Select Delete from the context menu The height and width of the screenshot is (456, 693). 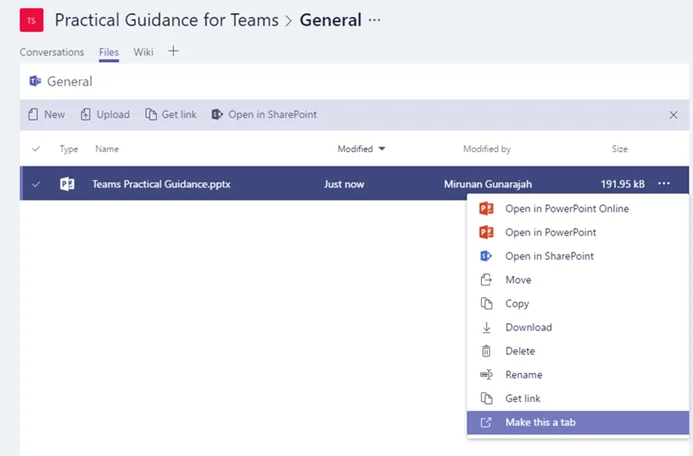click(x=578, y=351)
